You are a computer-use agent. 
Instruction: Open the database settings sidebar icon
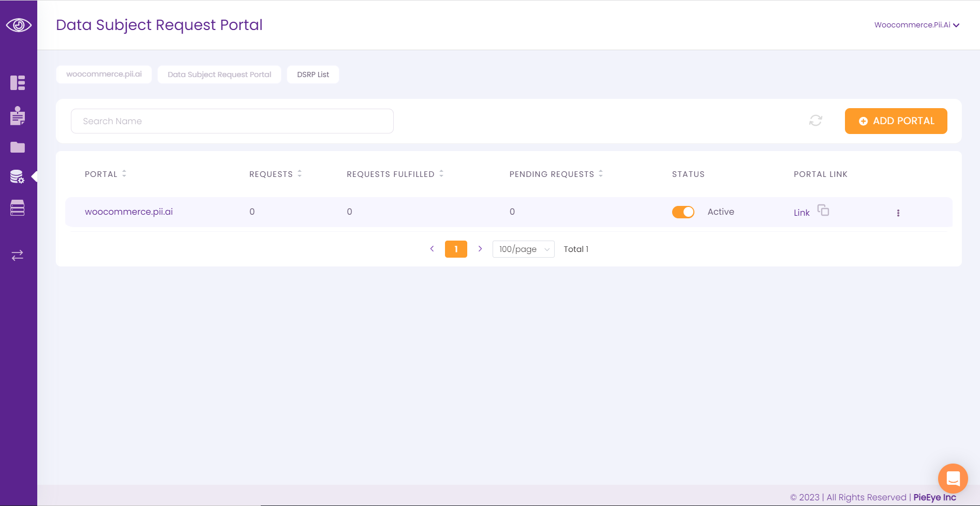pos(17,177)
